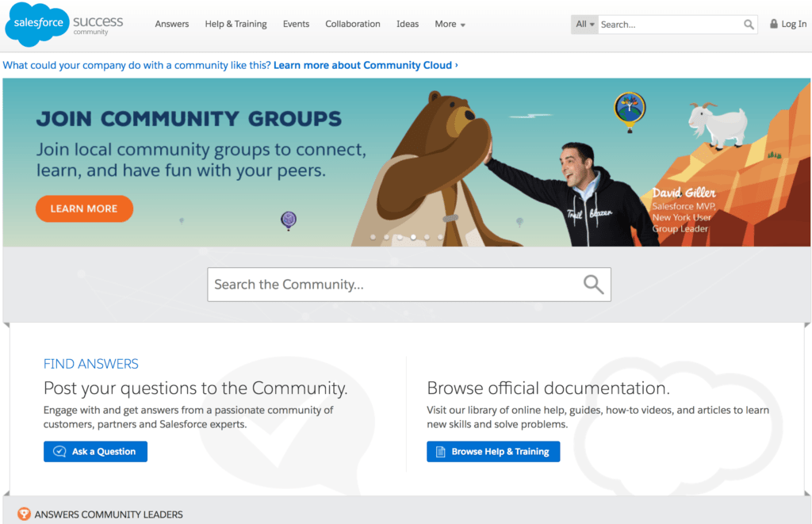812x524 pixels.
Task: Open the Collaboration menu item
Action: click(x=353, y=24)
